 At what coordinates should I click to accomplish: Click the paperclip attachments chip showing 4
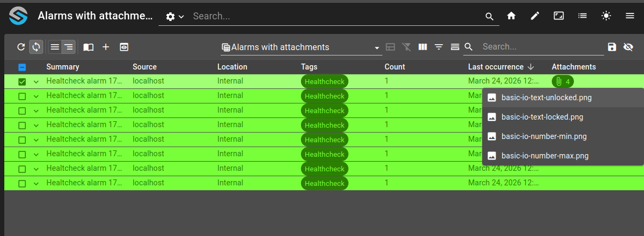tap(563, 82)
